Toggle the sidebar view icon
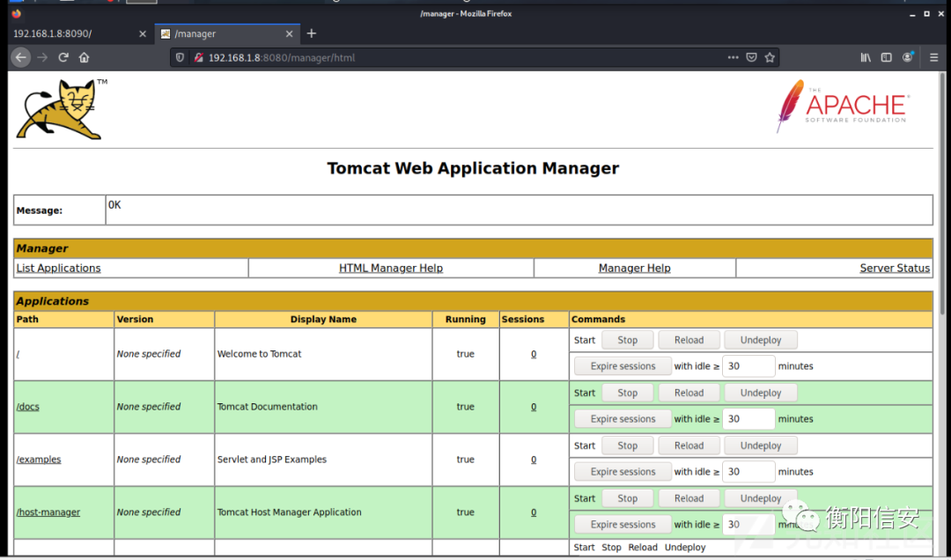 [x=886, y=57]
